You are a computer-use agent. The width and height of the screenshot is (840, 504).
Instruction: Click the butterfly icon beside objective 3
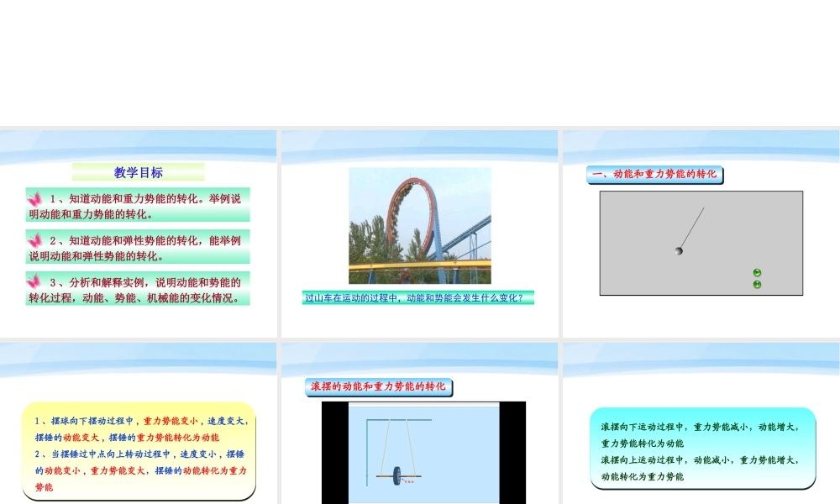(34, 281)
